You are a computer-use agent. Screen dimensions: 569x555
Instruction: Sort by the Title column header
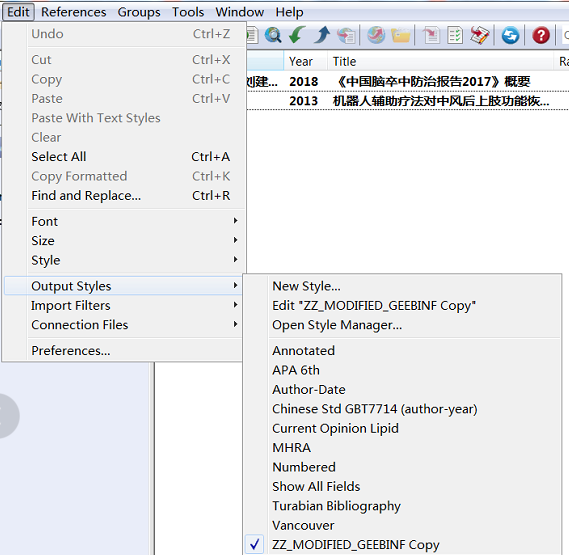pos(441,61)
